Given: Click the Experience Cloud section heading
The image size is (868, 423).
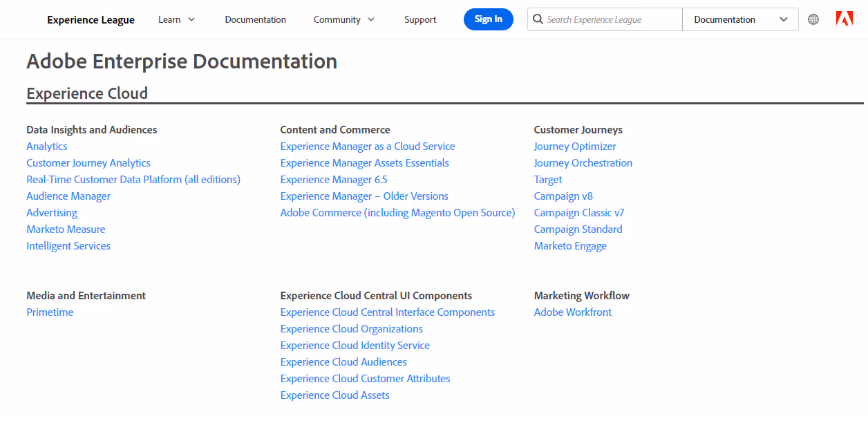Looking at the screenshot, I should pyautogui.click(x=87, y=93).
